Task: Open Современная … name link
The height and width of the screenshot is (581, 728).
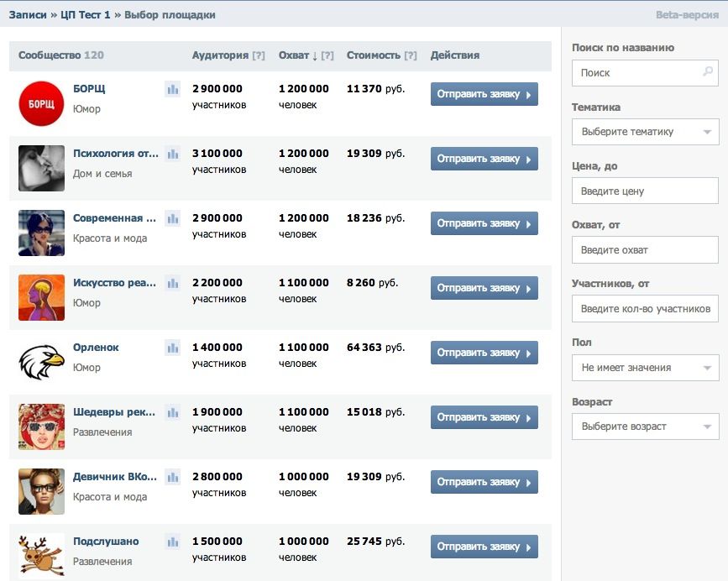Action: coord(114,217)
